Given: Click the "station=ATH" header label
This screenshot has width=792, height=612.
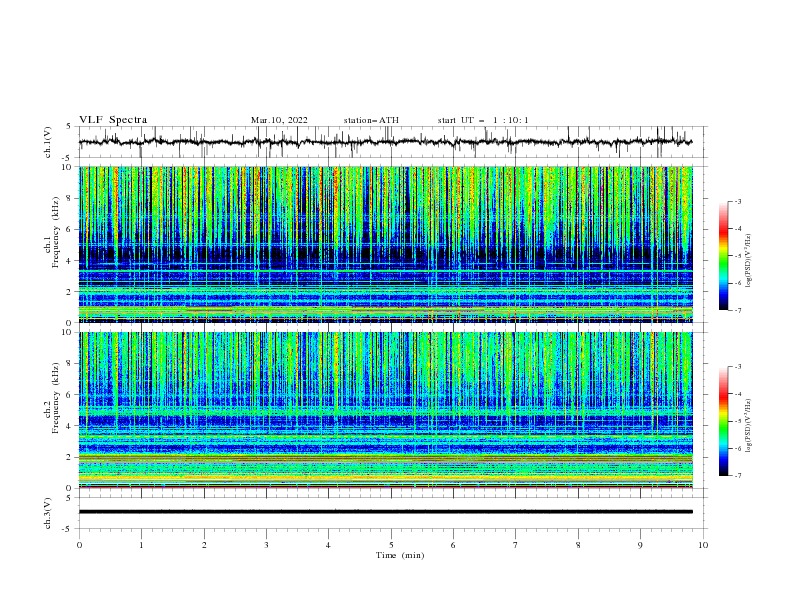Looking at the screenshot, I should pyautogui.click(x=371, y=120).
